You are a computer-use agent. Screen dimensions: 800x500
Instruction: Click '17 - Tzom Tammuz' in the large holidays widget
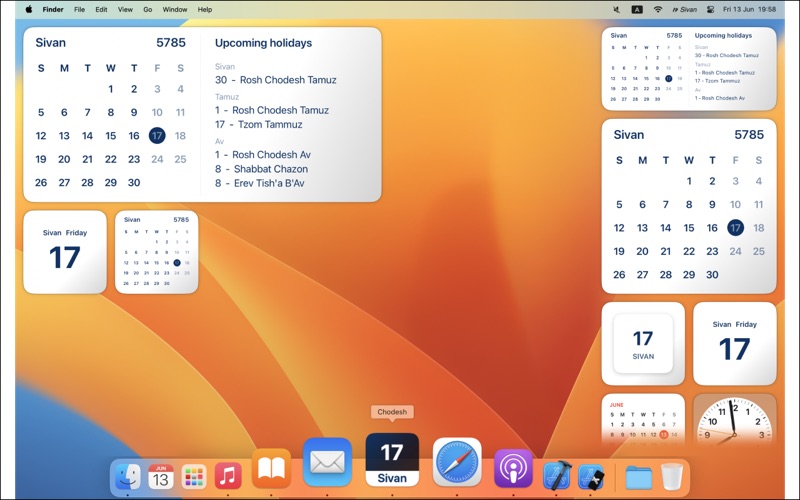point(259,124)
